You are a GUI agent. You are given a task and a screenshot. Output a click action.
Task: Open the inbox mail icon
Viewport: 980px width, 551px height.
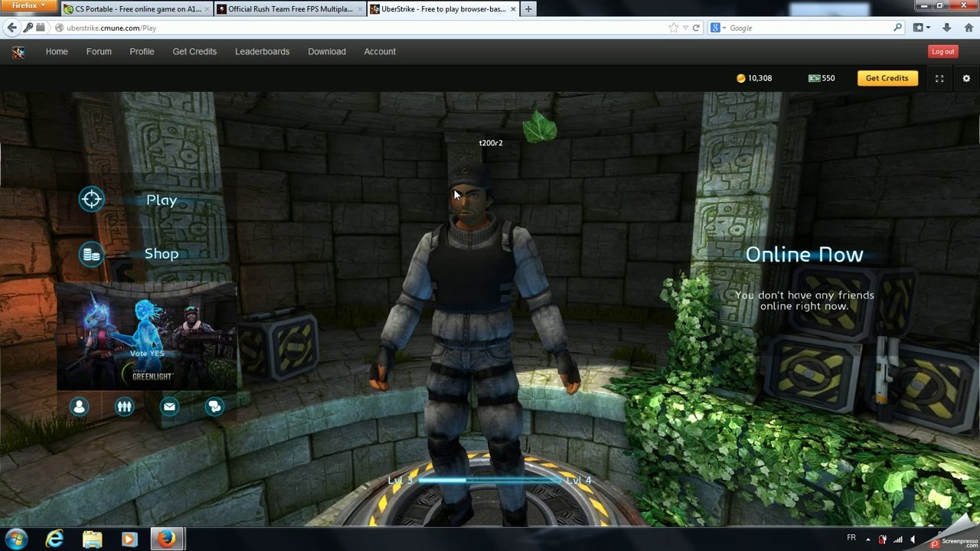click(169, 406)
